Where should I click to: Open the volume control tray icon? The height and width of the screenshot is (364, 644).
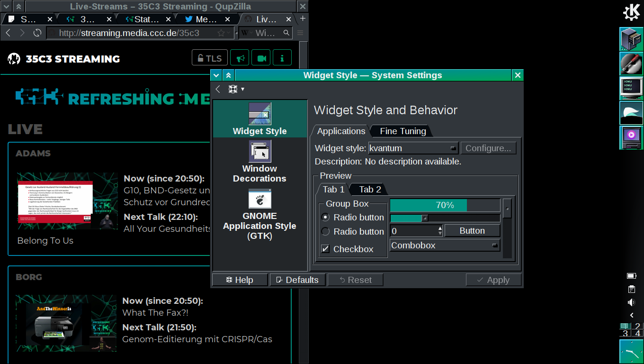point(632,302)
